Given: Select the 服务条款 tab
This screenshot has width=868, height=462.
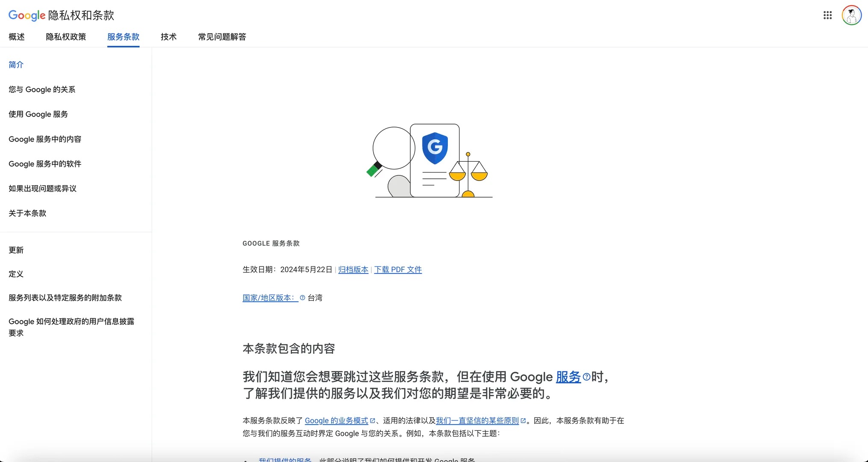Looking at the screenshot, I should (124, 37).
